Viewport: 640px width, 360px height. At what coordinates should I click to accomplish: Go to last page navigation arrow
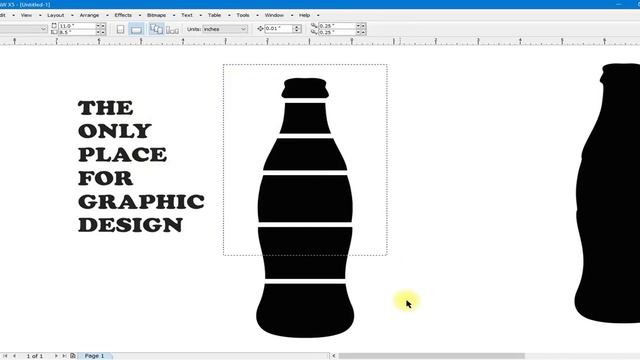point(64,356)
